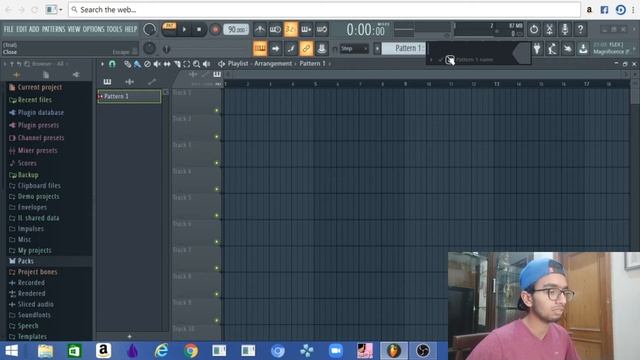The height and width of the screenshot is (360, 640).
Task: Click the save/download arrow icon
Action: [x=583, y=49]
